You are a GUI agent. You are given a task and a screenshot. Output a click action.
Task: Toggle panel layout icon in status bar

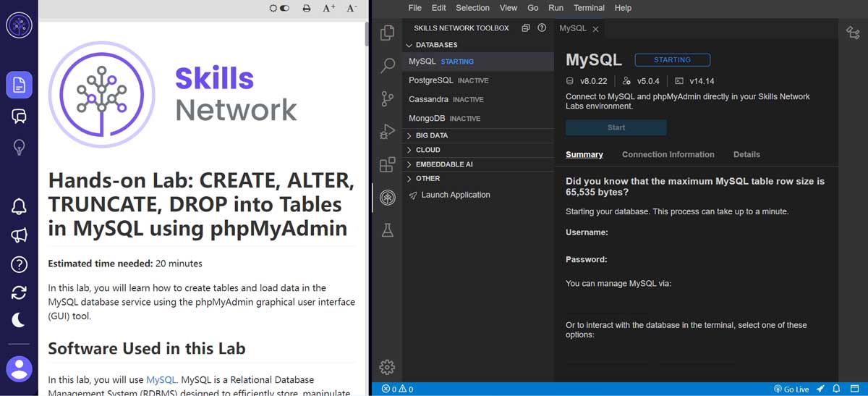(854, 389)
